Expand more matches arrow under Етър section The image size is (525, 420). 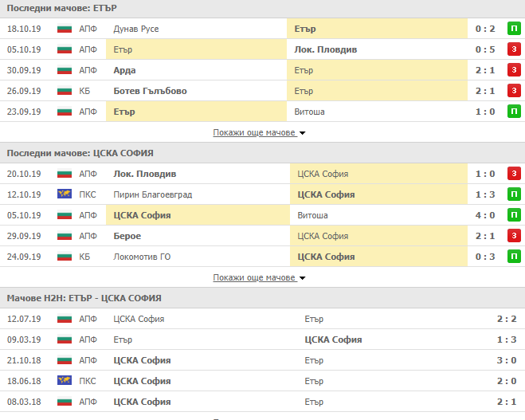(x=303, y=133)
